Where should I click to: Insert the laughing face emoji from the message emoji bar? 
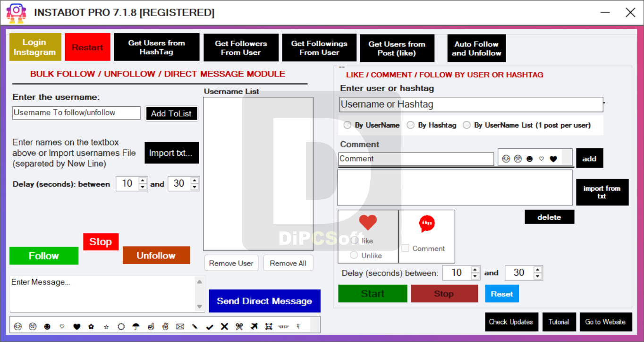[18, 326]
